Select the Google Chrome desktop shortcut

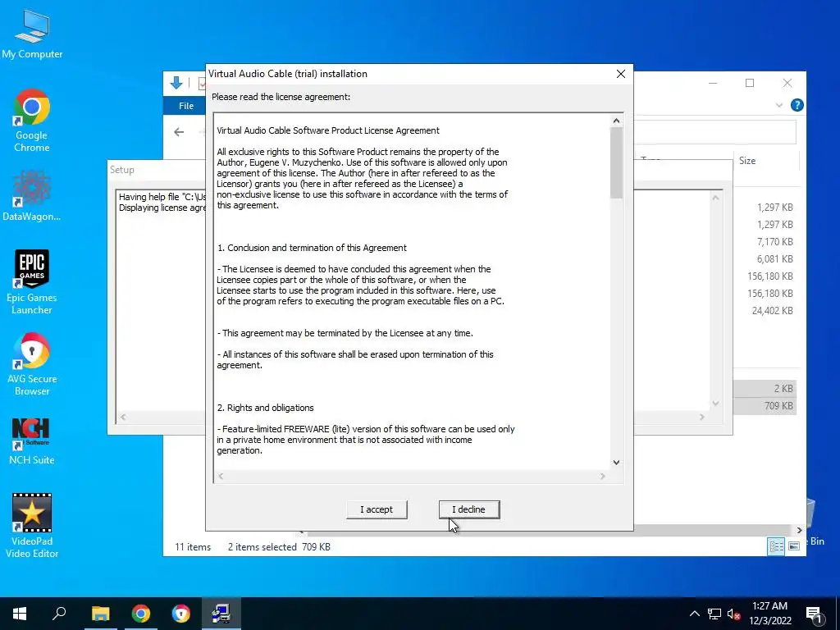[x=32, y=121]
